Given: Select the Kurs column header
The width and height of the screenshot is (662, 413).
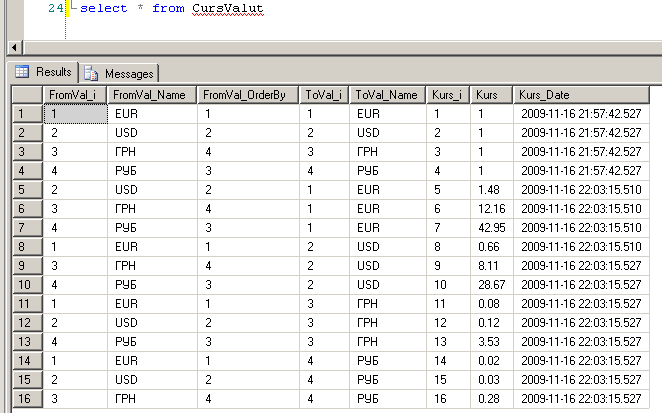Looking at the screenshot, I should 492,95.
